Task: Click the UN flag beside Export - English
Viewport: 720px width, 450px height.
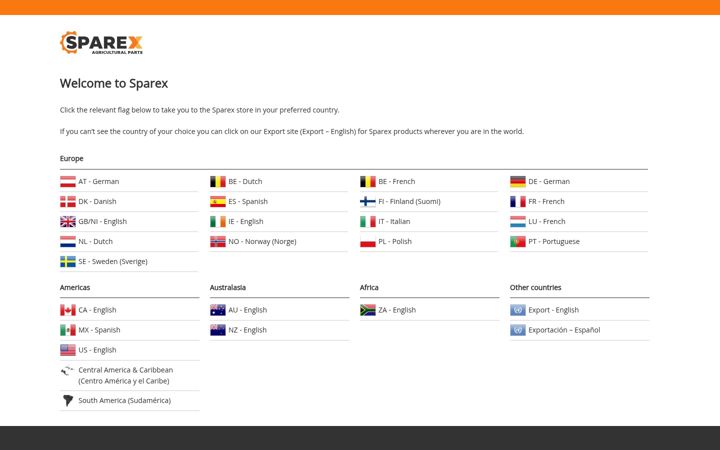Action: point(518,310)
